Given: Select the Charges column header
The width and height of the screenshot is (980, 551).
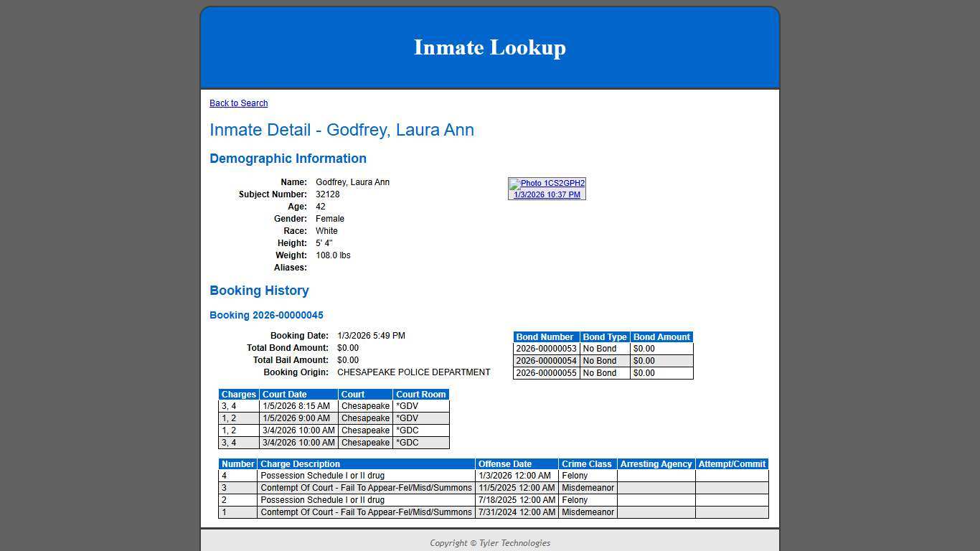Looking at the screenshot, I should pyautogui.click(x=237, y=394).
